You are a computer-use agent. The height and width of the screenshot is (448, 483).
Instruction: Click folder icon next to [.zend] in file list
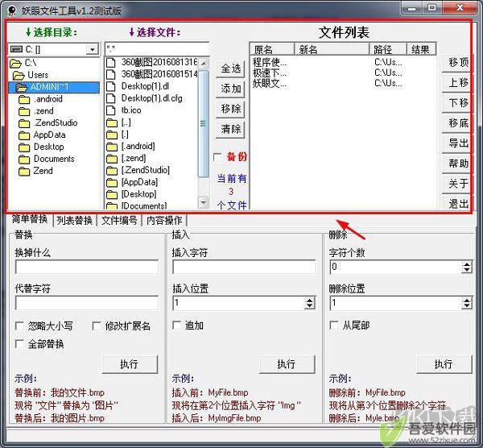[112, 159]
